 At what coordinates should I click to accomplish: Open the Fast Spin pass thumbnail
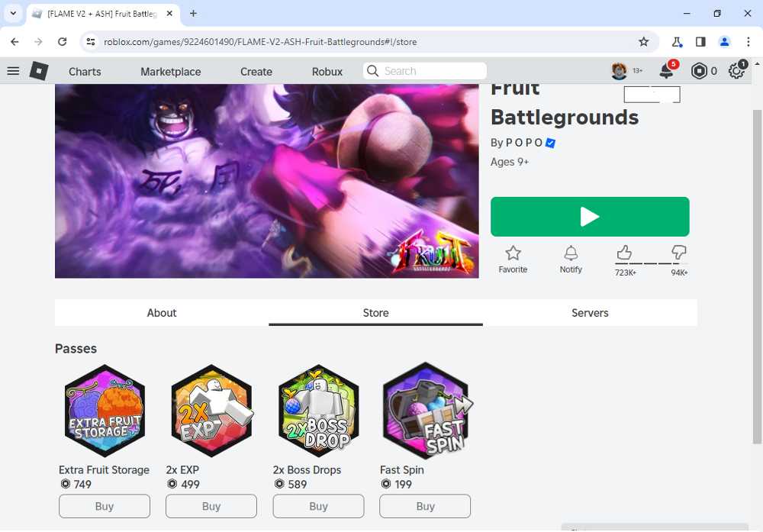[x=425, y=410]
